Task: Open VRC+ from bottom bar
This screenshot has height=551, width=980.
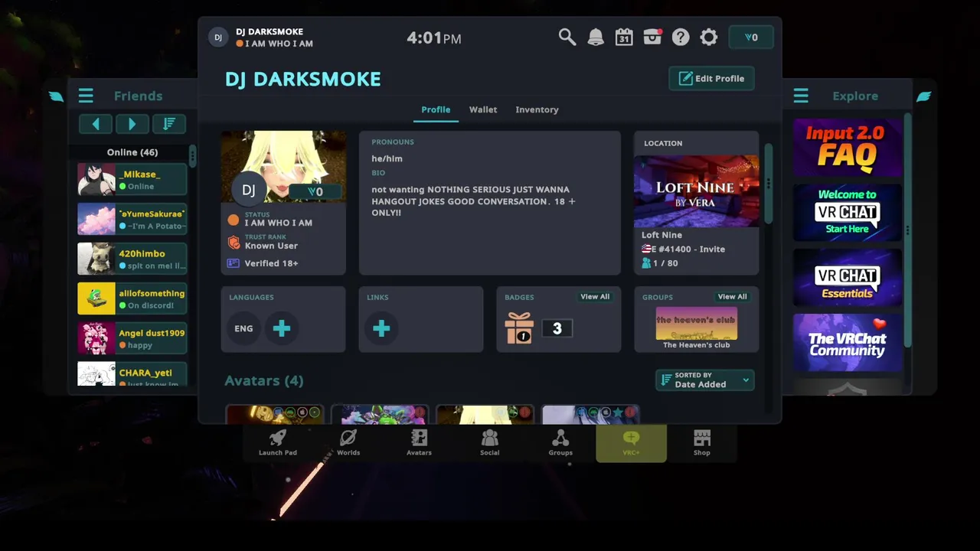Action: pos(631,443)
